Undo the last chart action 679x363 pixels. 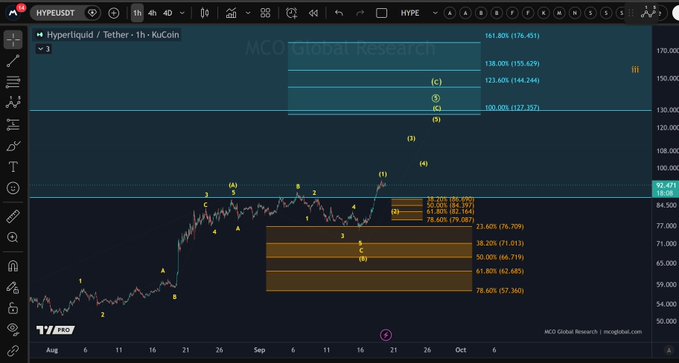click(x=339, y=13)
